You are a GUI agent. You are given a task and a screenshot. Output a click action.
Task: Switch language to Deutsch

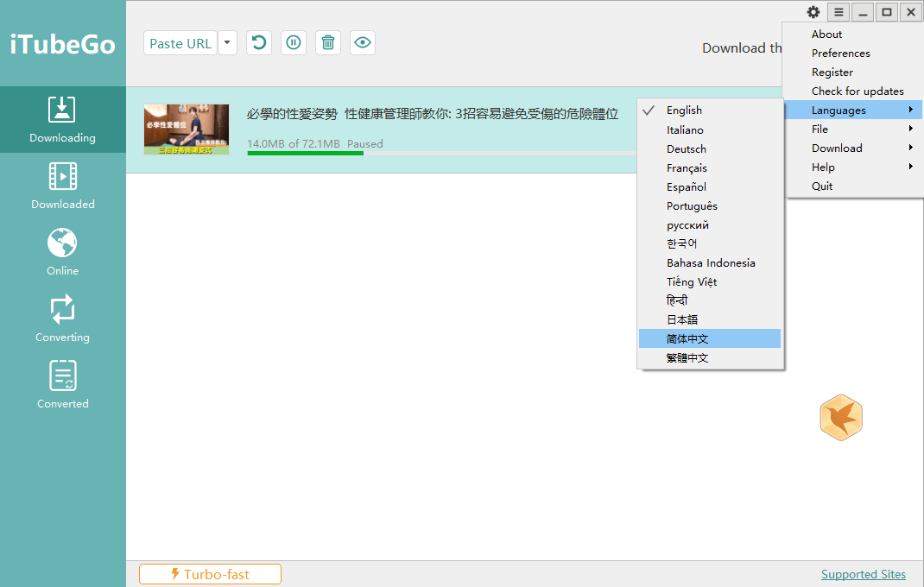point(710,148)
